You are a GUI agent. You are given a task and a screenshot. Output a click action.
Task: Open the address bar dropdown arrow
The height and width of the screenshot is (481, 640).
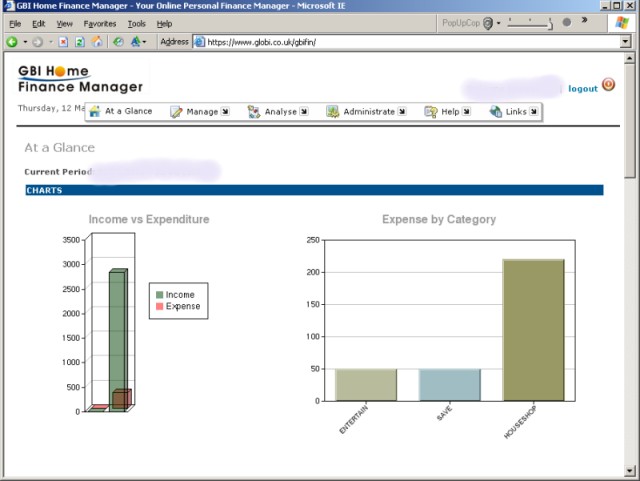tap(625, 42)
